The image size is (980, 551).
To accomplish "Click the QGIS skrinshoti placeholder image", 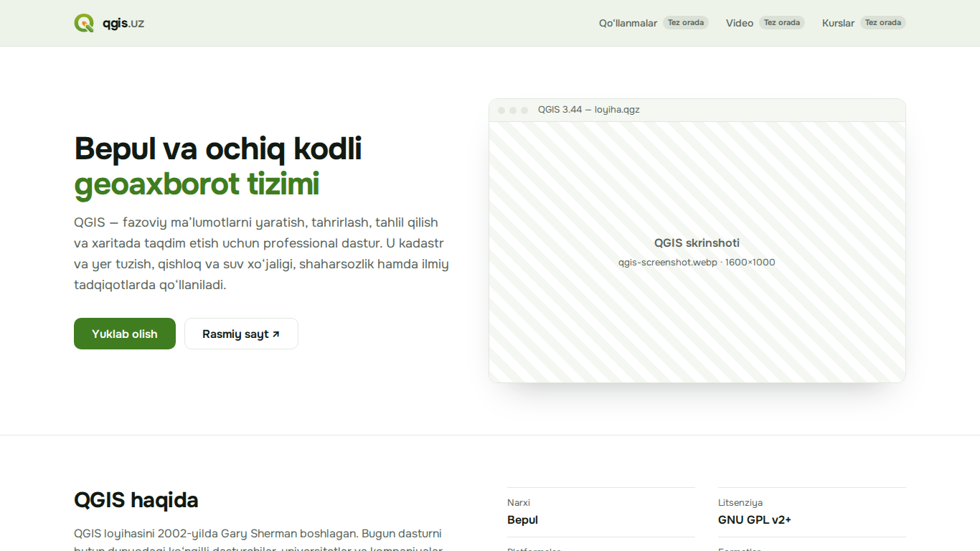I will (697, 252).
